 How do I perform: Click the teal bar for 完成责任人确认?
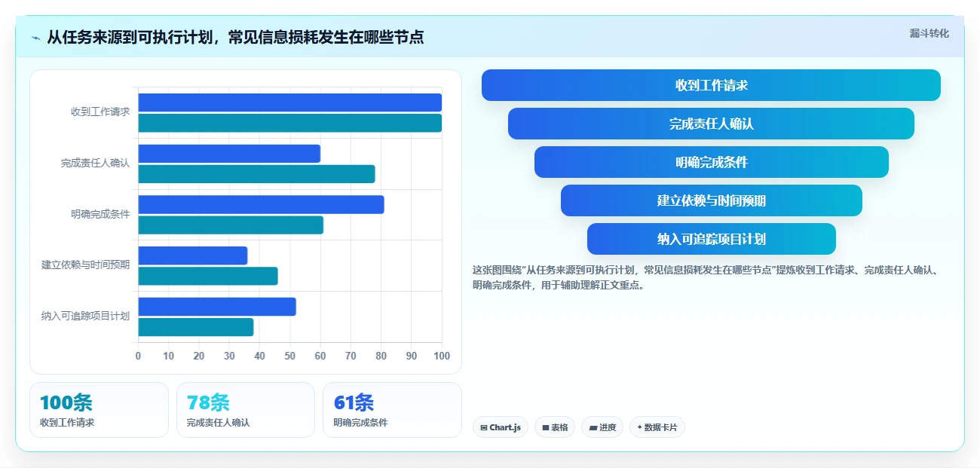pos(256,174)
